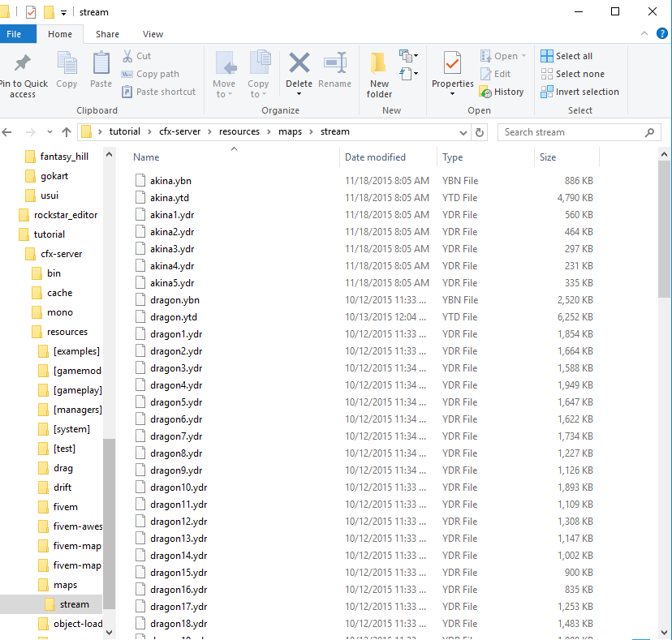Select file akina.ytd

tap(170, 198)
